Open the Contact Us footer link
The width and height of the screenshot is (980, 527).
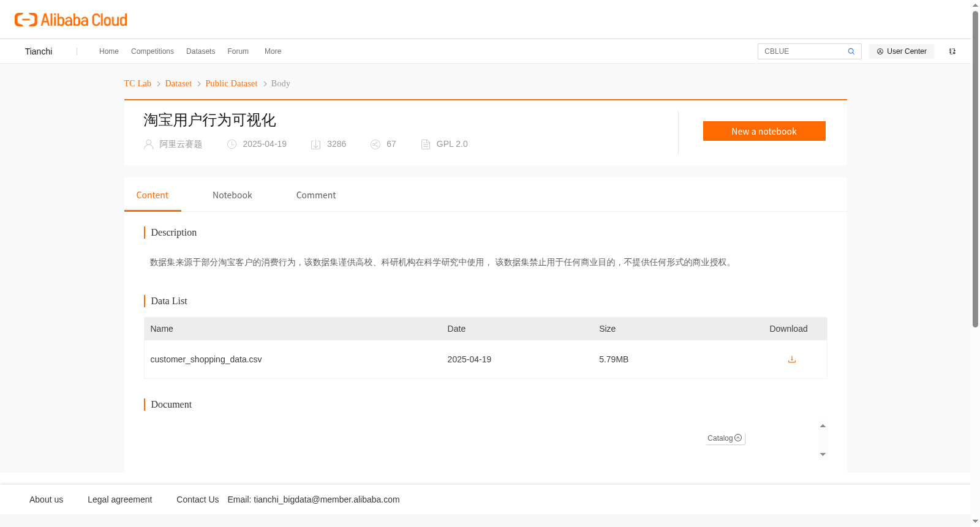tap(197, 499)
